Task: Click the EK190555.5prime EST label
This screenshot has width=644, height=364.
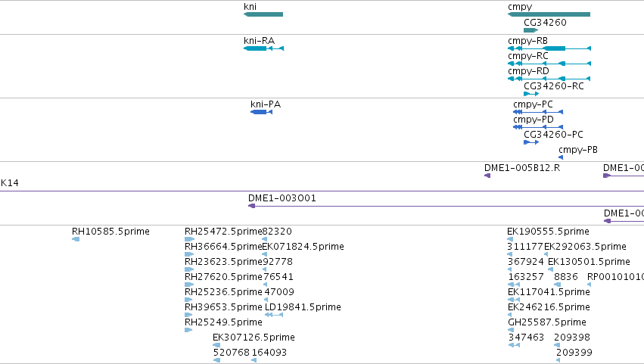Action: (549, 232)
